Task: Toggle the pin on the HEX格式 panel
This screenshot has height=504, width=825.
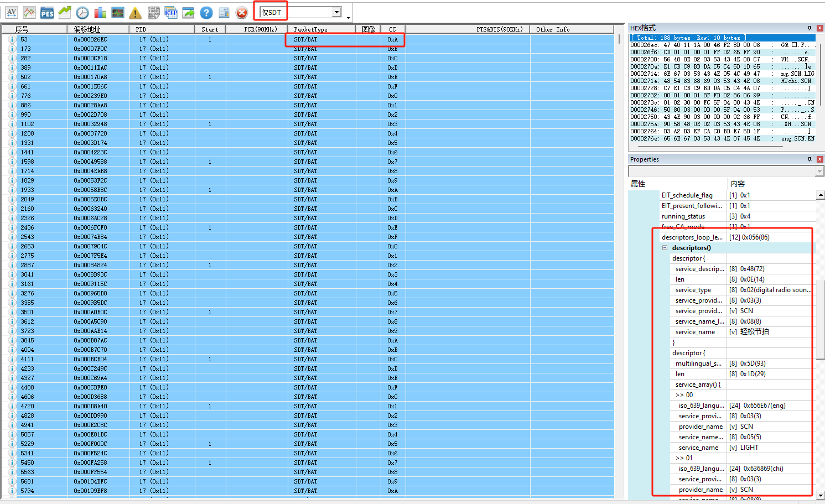Action: (x=810, y=28)
